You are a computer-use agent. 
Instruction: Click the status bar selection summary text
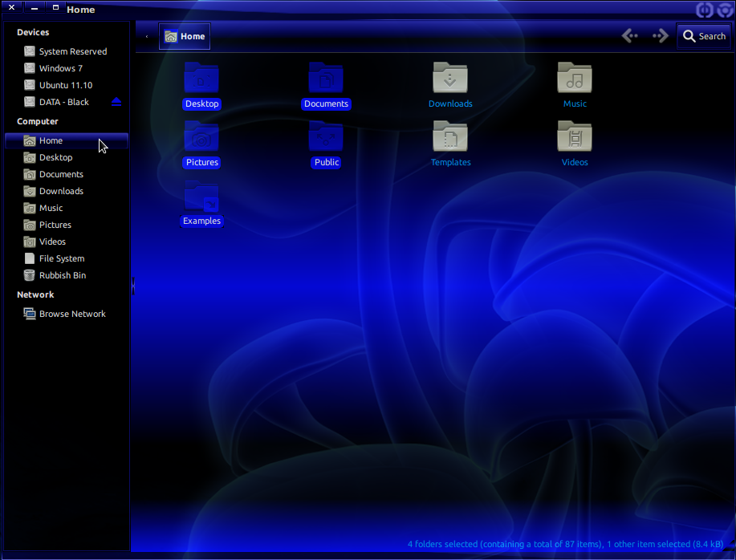click(x=565, y=544)
